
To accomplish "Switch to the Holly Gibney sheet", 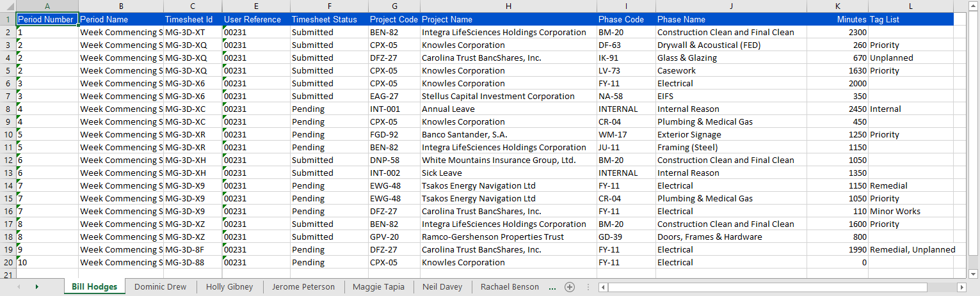I will click(229, 287).
